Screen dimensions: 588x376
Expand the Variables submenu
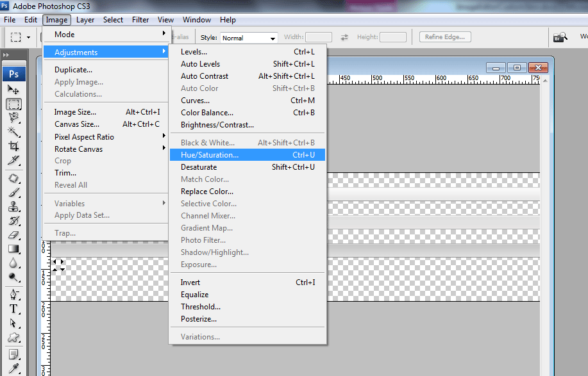107,203
